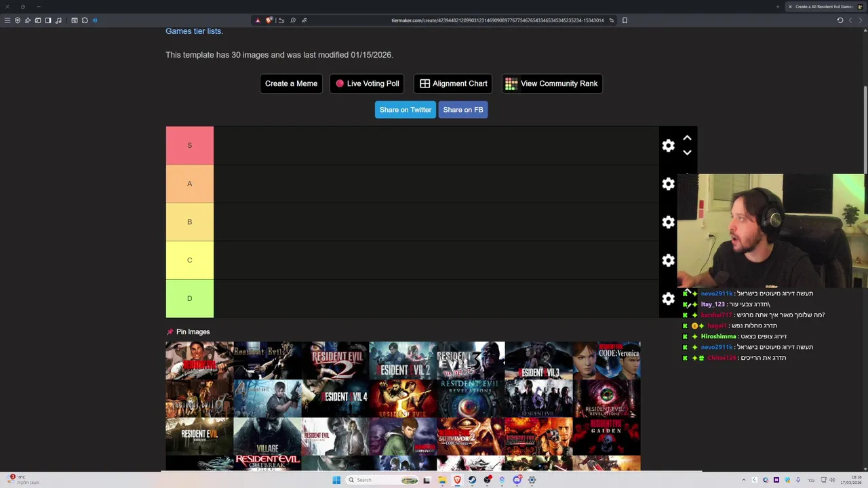Click chat username Itay_123
Viewport: 868px width, 488px height.
point(713,304)
